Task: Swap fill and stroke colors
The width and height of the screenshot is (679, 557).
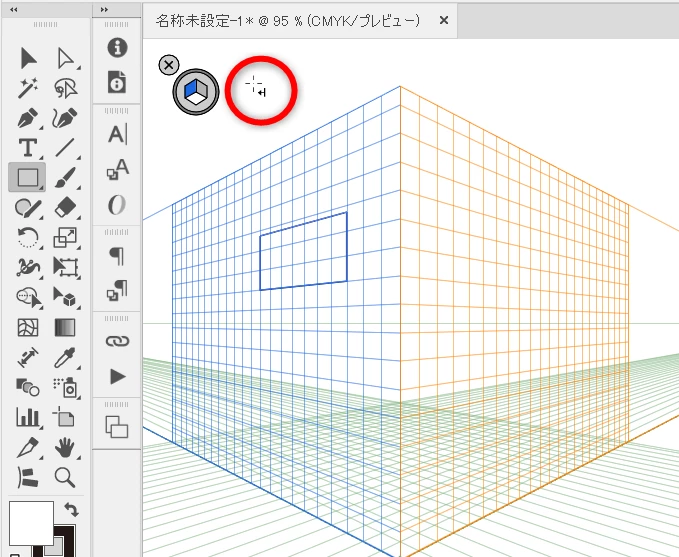Action: (71, 509)
